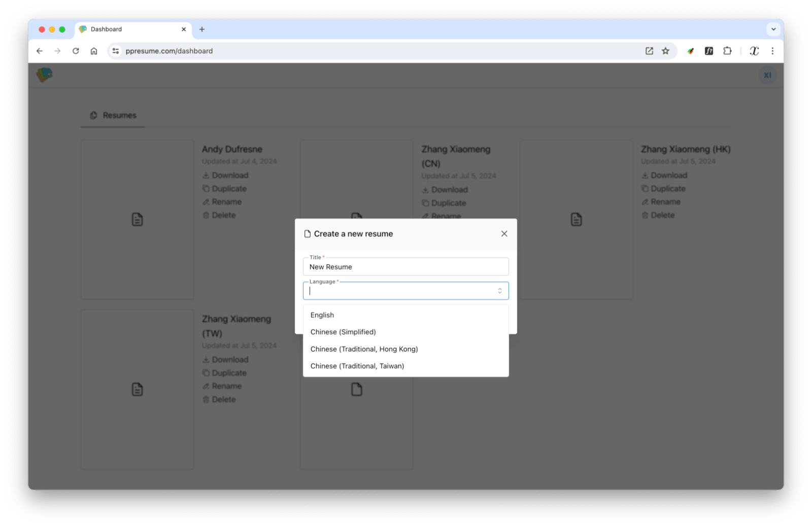This screenshot has height=527, width=812.
Task: Reload the page with browser refresh icon
Action: [76, 51]
